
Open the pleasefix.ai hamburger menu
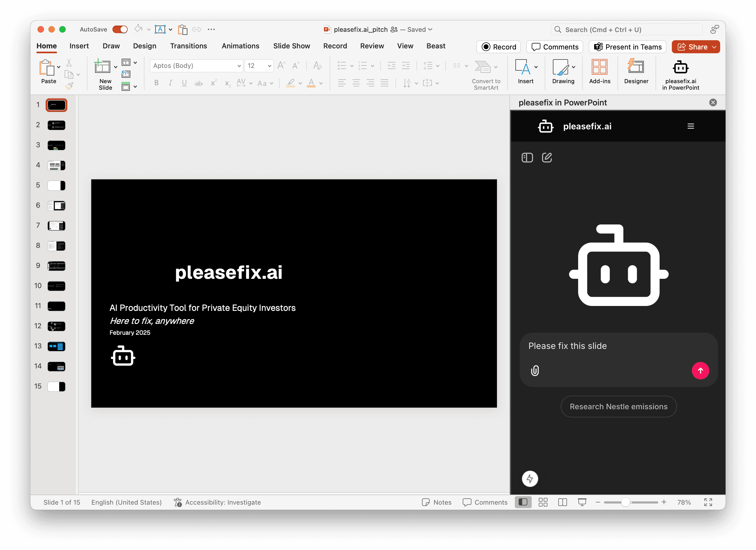(691, 126)
